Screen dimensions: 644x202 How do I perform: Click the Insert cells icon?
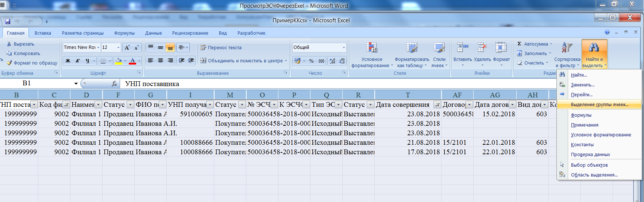462,47
